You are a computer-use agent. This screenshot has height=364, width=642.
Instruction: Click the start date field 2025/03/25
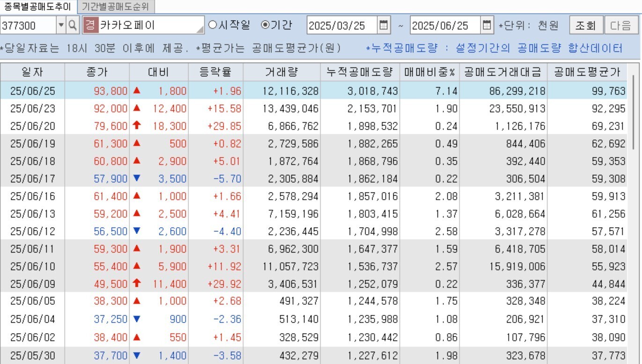[x=342, y=25]
